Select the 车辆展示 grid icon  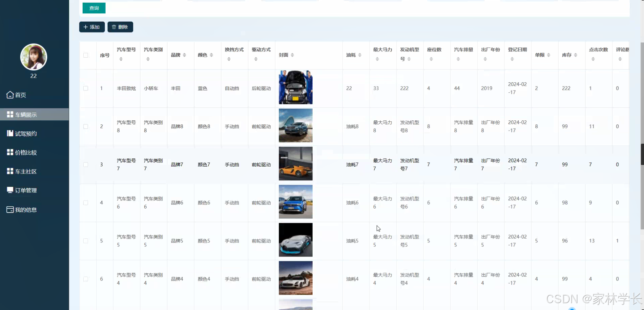[x=10, y=115]
